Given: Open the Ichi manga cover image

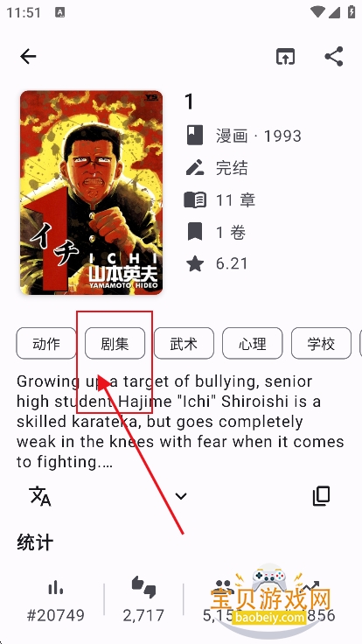Looking at the screenshot, I should (x=91, y=192).
